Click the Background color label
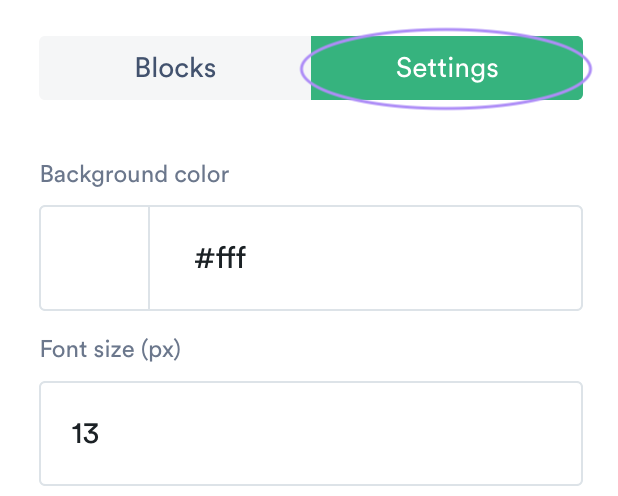Viewport: 618px width, 496px height. (134, 174)
